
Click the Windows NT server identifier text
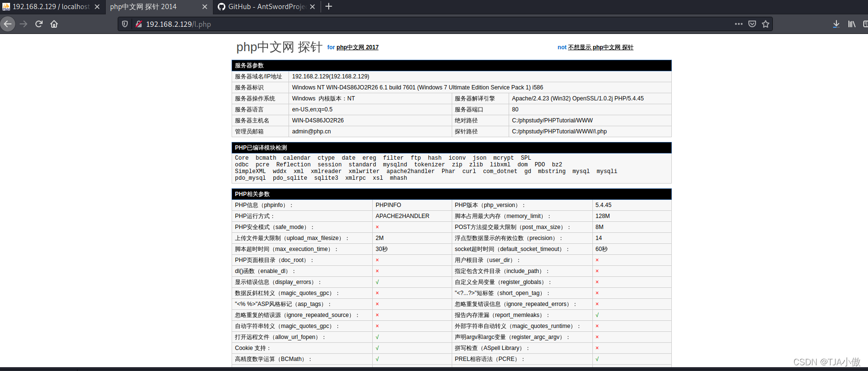(x=417, y=87)
